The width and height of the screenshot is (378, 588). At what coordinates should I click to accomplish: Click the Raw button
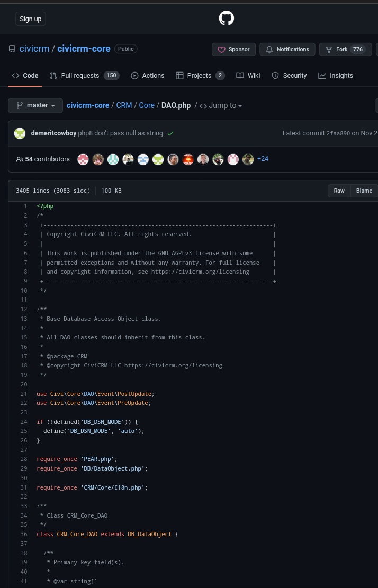pyautogui.click(x=339, y=191)
